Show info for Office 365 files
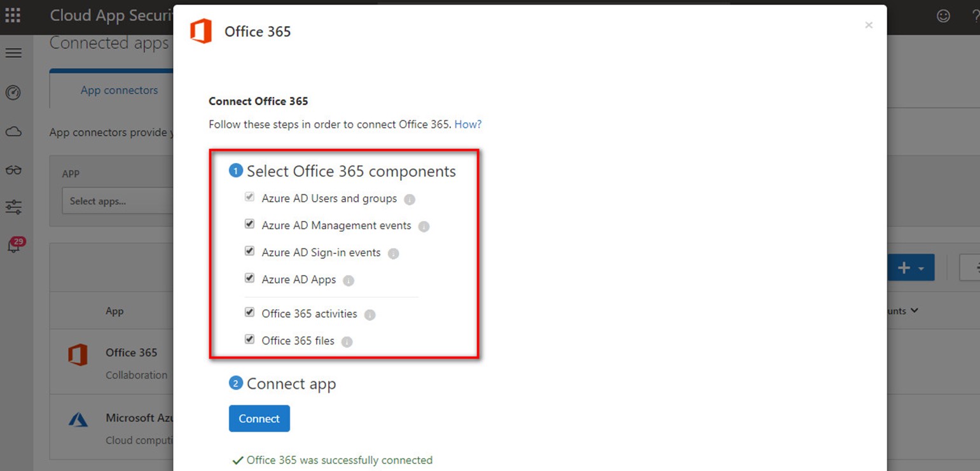Screen dimensions: 980x471 pyautogui.click(x=347, y=342)
